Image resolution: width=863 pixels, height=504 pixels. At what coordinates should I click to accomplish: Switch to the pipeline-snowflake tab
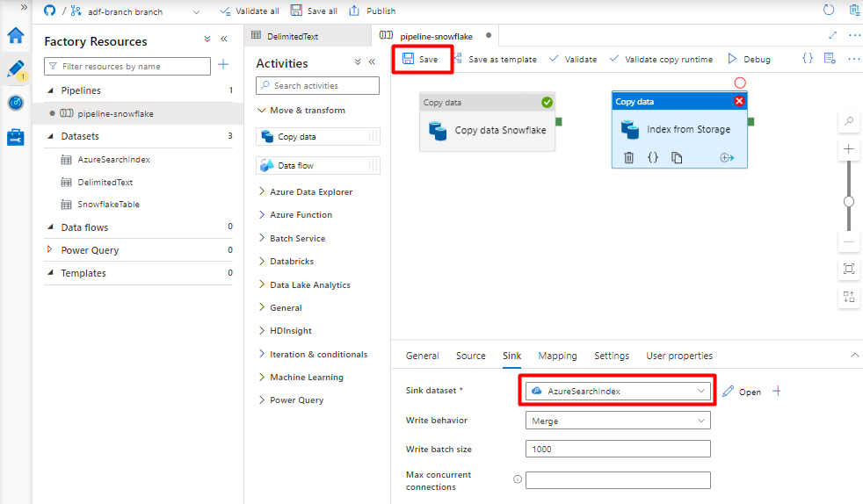coord(435,36)
